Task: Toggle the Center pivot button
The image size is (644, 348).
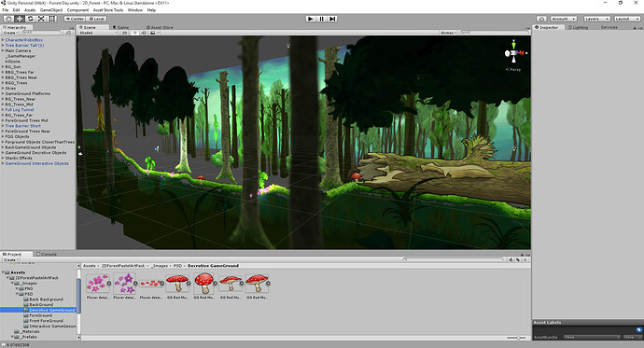Action: coord(75,19)
